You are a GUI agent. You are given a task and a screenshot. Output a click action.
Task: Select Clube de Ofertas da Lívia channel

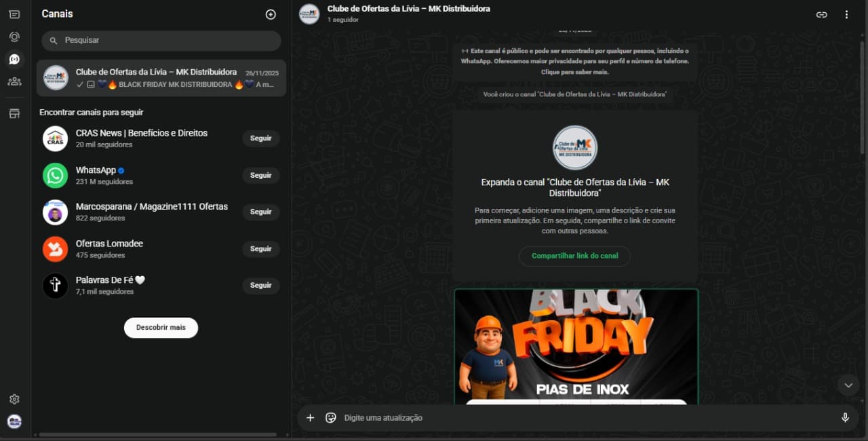point(161,78)
